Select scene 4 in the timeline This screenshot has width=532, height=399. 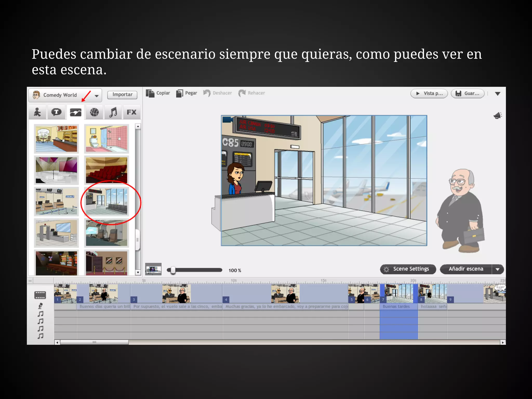(x=285, y=294)
